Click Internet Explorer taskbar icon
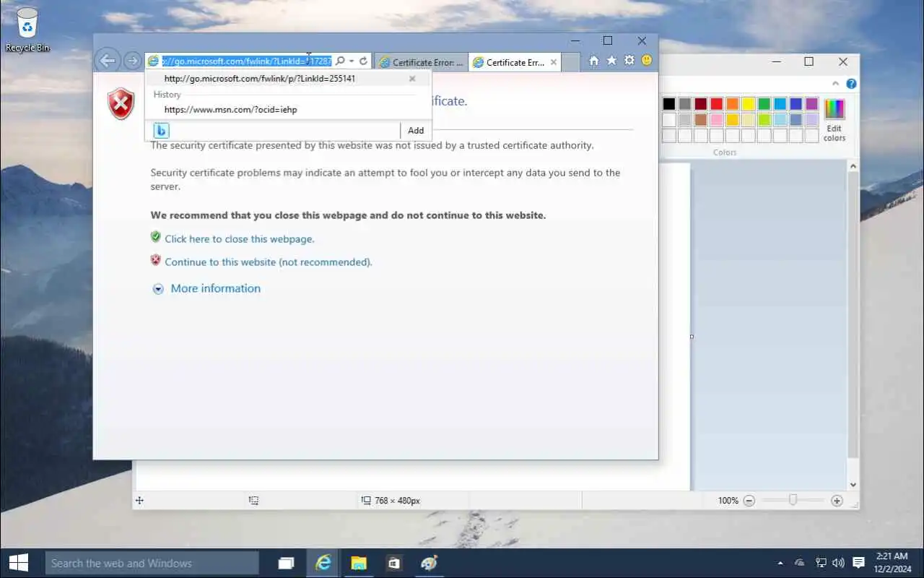Image resolution: width=924 pixels, height=578 pixels. (323, 563)
